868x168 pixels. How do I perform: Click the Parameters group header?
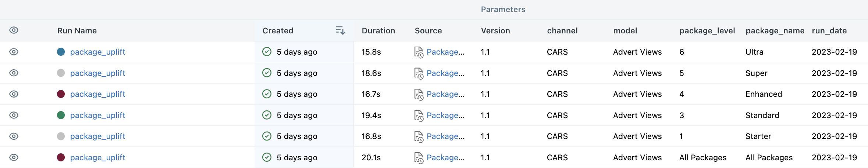tap(503, 10)
